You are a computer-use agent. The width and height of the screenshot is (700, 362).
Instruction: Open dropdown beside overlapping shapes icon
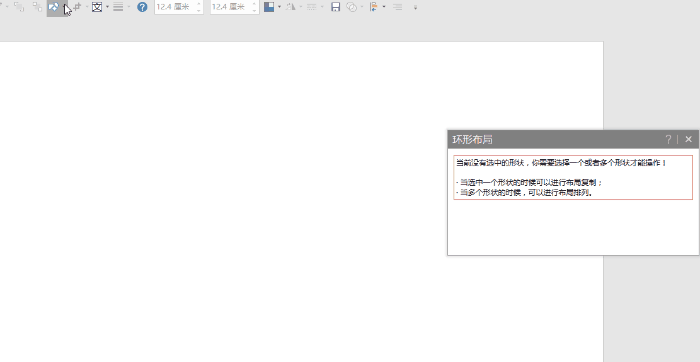(x=362, y=7)
